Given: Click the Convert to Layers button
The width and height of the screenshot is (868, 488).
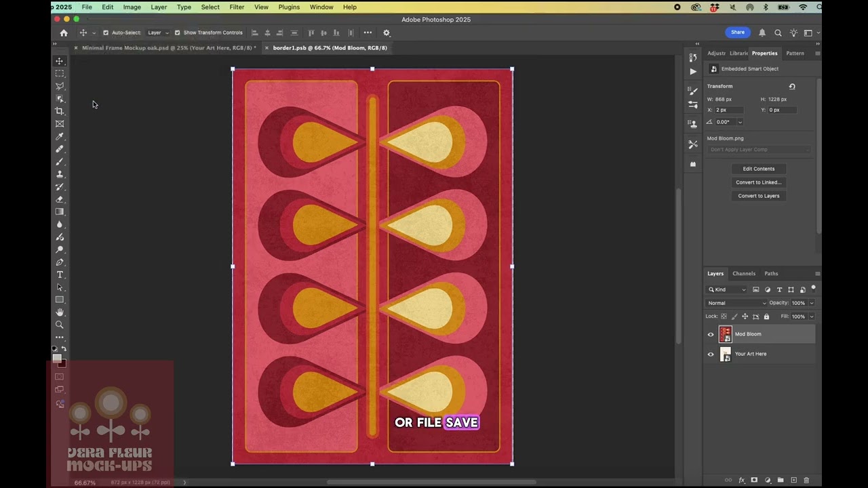Looking at the screenshot, I should tap(758, 196).
